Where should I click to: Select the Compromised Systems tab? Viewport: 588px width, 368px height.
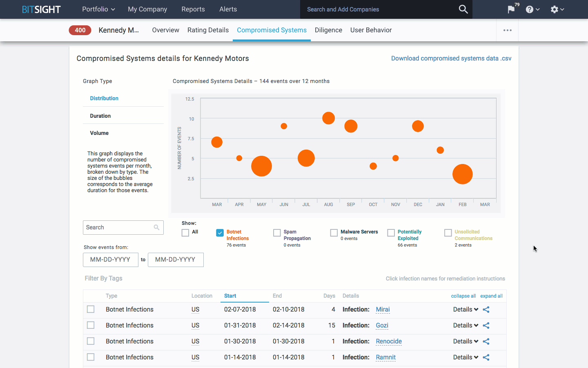coord(272,30)
